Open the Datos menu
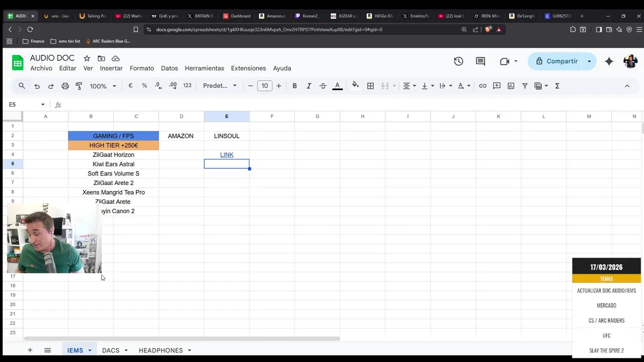 point(170,68)
